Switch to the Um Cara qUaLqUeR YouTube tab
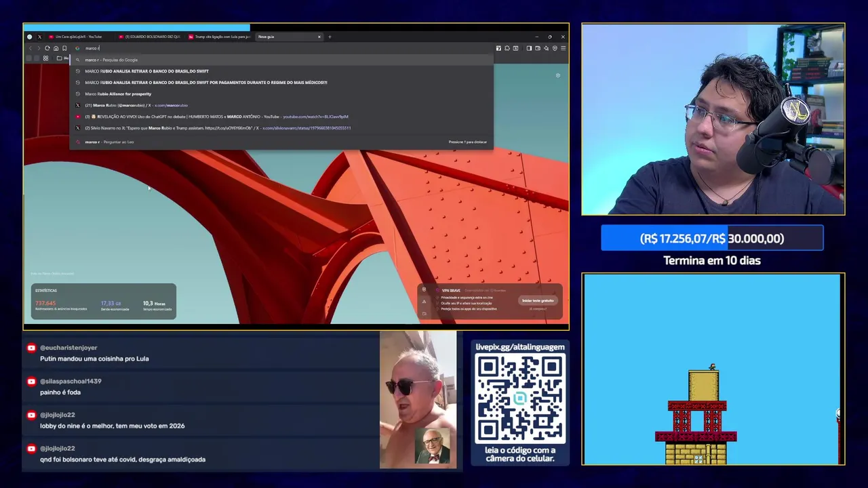This screenshot has width=868, height=488. tap(79, 37)
